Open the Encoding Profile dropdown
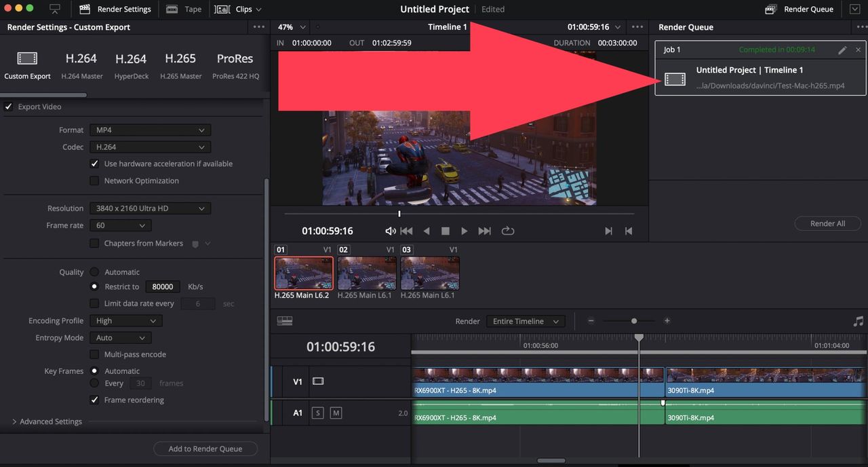 point(126,320)
